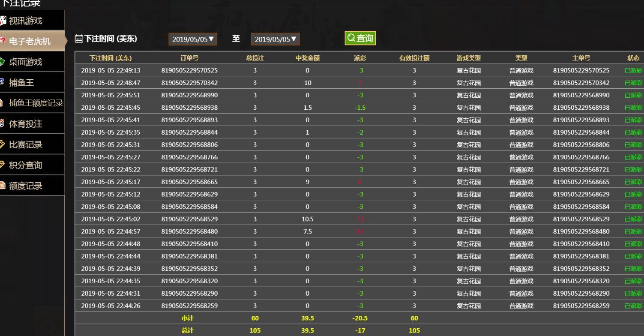Click subtotal payout value -20.5
Viewport: 644px width, 336px height.
pyautogui.click(x=360, y=318)
